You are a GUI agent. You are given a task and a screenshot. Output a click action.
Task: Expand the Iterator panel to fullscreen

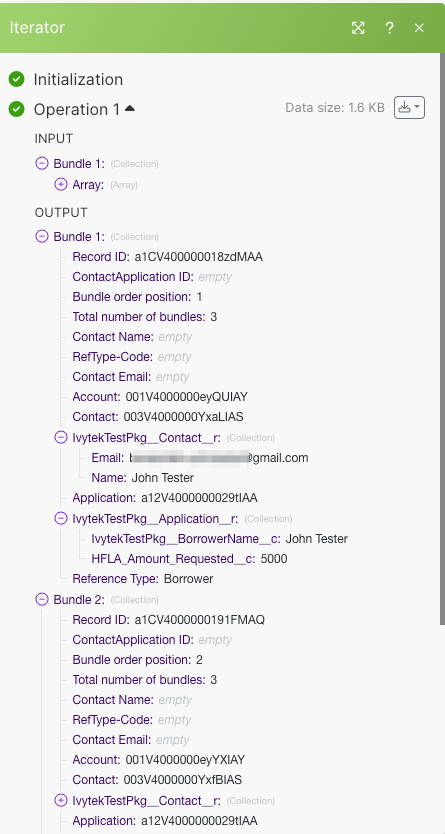(358, 28)
